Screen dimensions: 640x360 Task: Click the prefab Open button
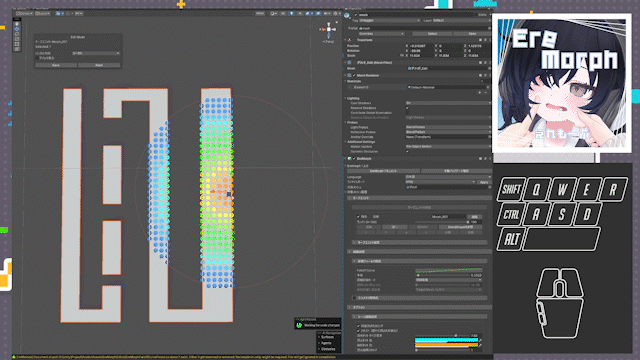(x=472, y=34)
